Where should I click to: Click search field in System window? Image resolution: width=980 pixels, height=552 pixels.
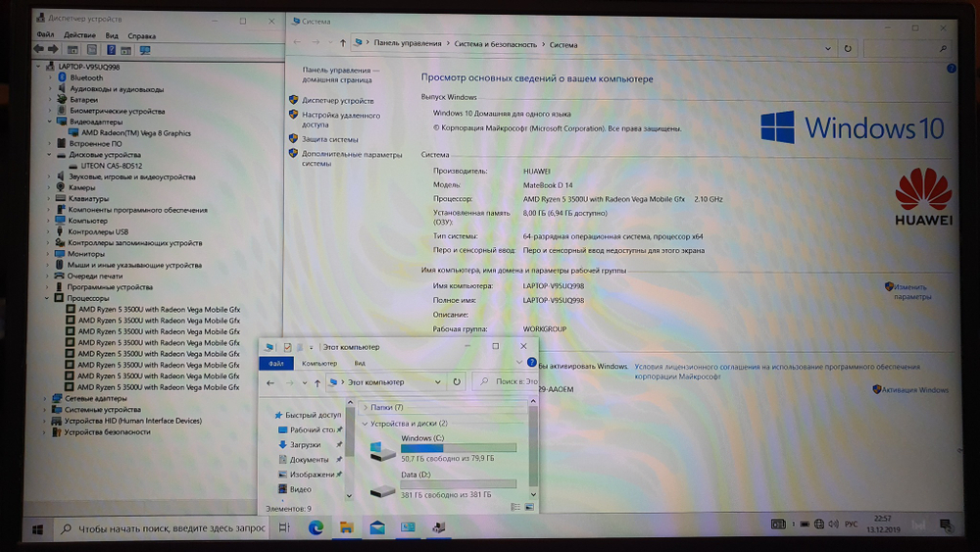click(x=907, y=48)
